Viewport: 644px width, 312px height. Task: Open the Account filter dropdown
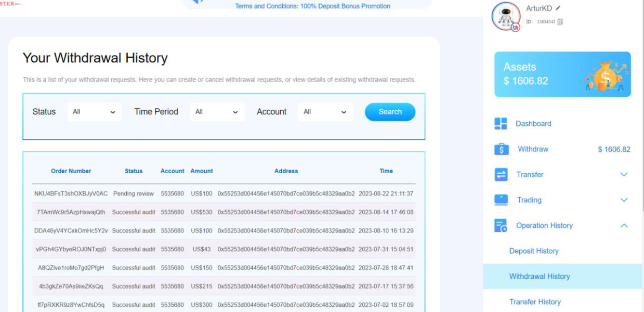[325, 112]
